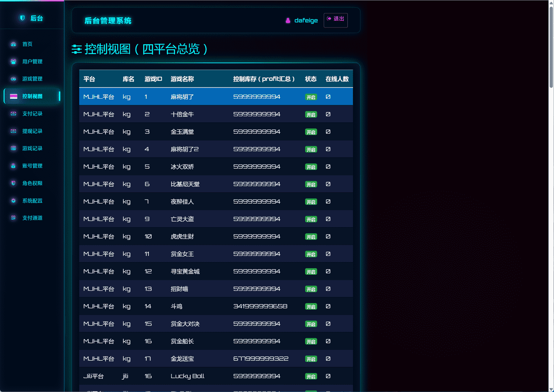Toggle 开启 status for 十倍金牛 row
Screen dimensions: 554x392
tap(311, 115)
